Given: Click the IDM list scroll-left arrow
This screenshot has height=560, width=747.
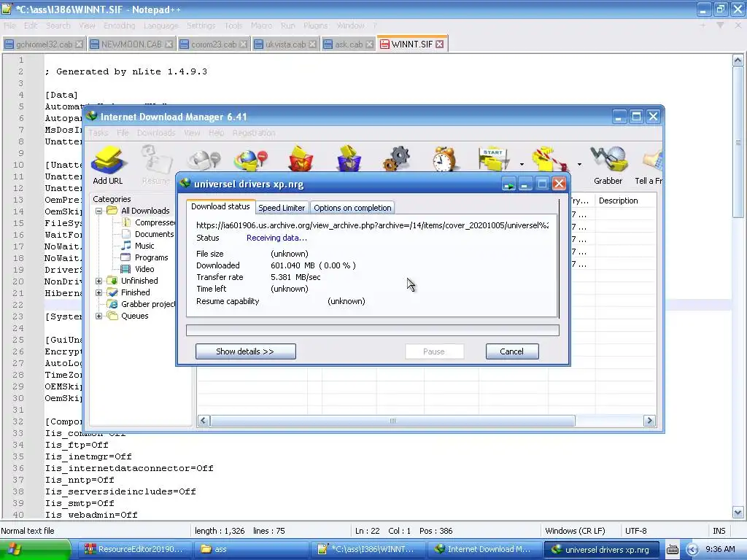Looking at the screenshot, I should [x=204, y=421].
